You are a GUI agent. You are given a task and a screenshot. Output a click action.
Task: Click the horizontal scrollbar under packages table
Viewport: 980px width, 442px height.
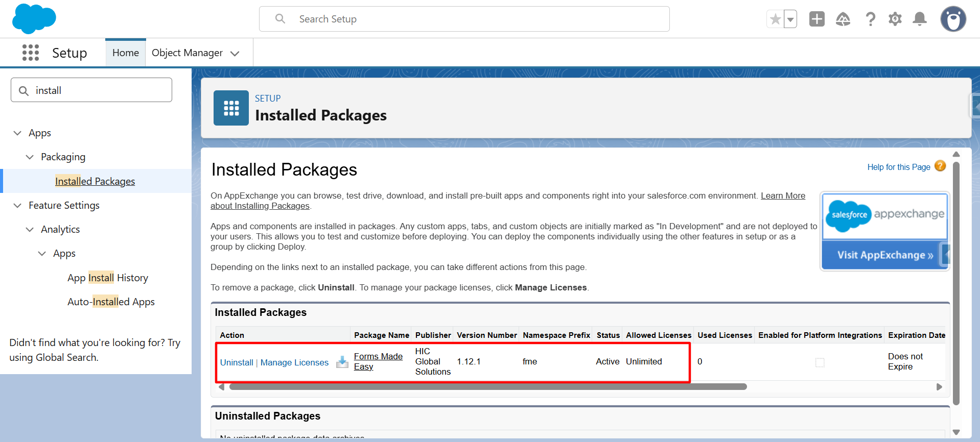coord(487,387)
